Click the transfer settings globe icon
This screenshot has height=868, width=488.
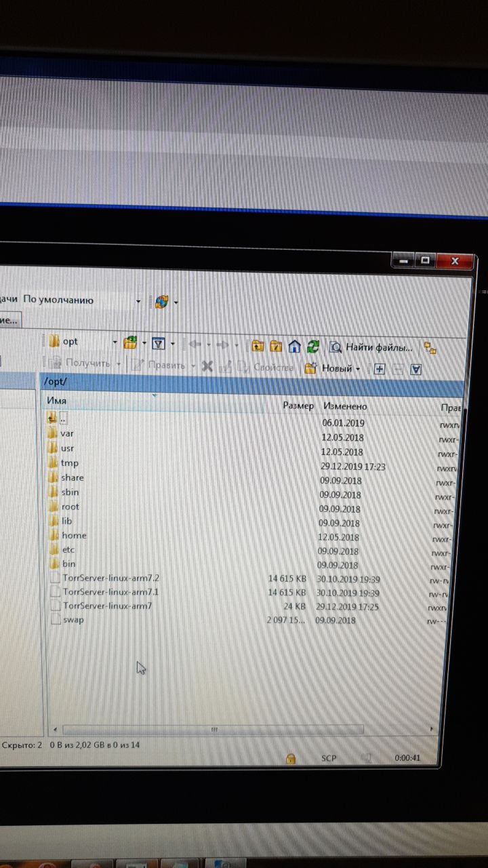tap(161, 301)
